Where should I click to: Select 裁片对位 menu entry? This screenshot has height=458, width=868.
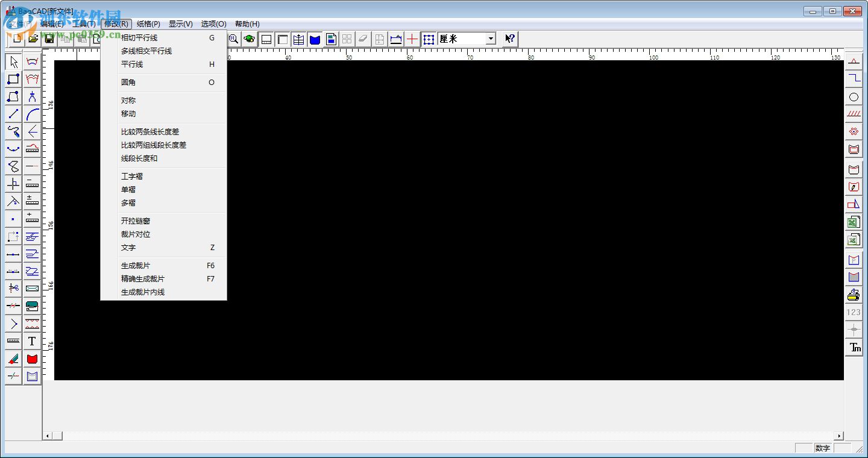tap(163, 234)
